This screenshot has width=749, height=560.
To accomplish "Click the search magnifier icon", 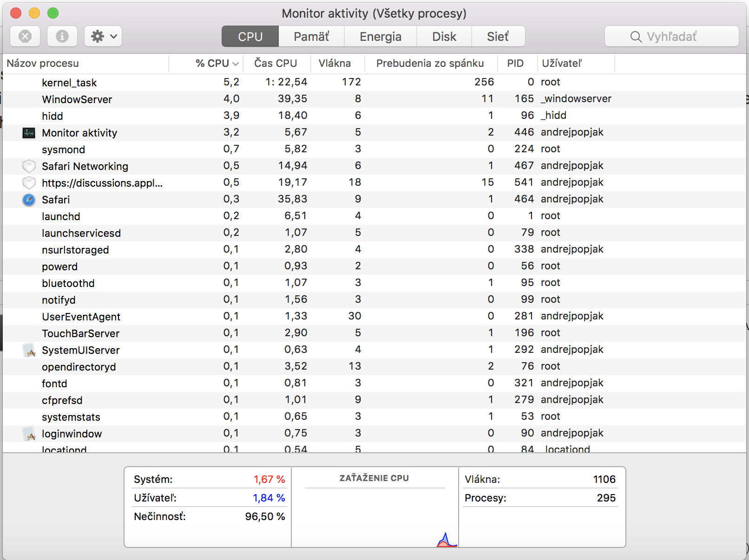I will coord(636,37).
